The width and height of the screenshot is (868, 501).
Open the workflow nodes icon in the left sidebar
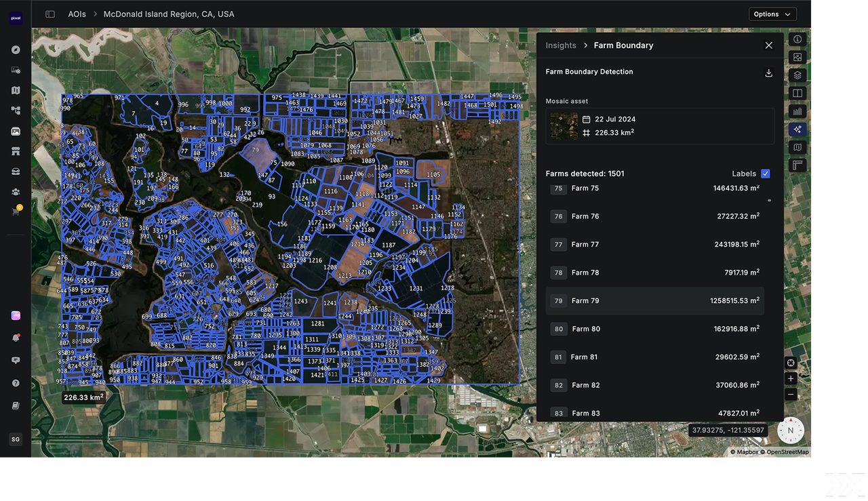pos(16,111)
